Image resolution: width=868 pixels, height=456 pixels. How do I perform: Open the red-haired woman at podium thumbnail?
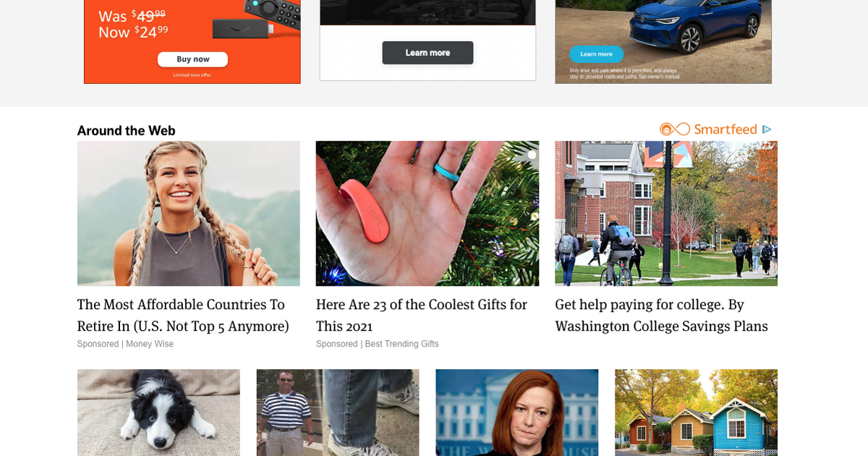tap(517, 413)
